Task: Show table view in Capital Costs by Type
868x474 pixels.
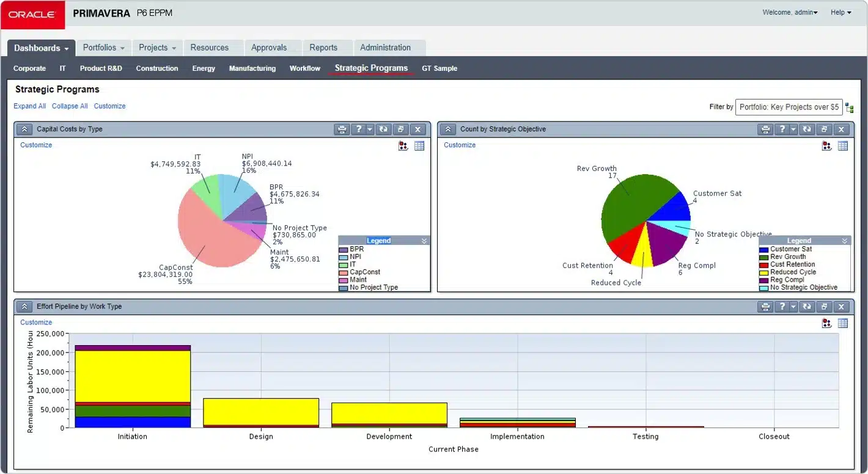Action: click(x=419, y=146)
